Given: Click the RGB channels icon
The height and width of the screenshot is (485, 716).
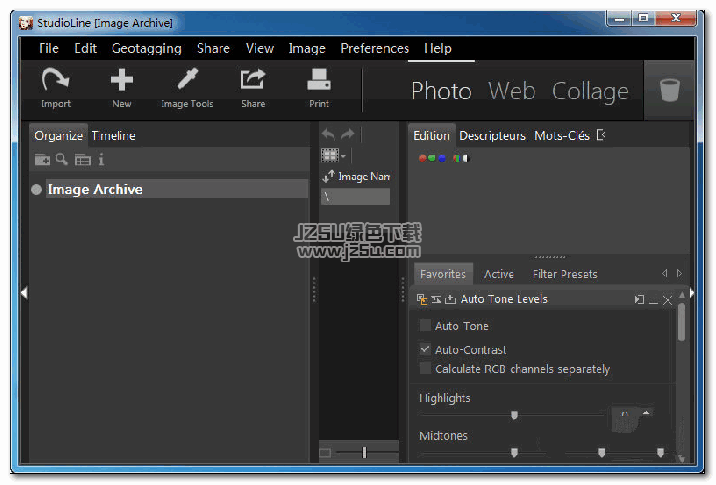Looking at the screenshot, I should [432, 158].
